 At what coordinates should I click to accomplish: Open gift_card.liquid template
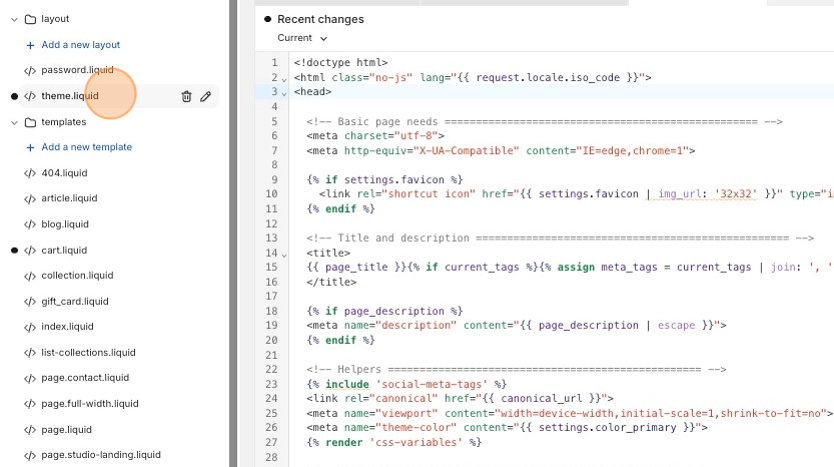[74, 301]
